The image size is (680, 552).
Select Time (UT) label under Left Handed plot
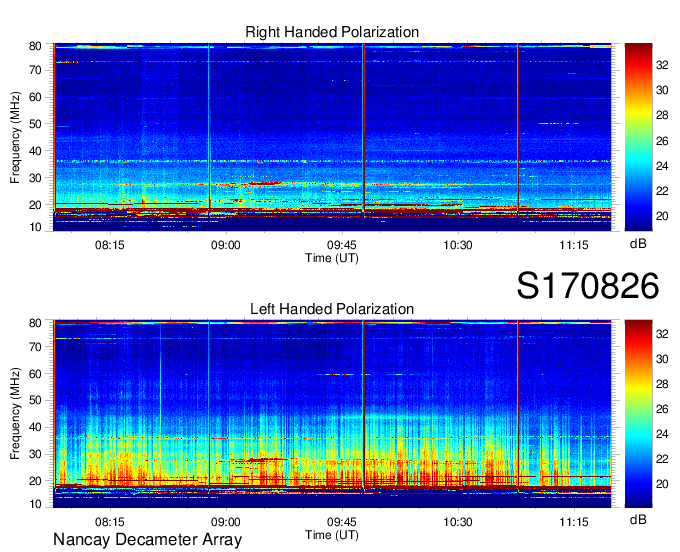pos(332,535)
